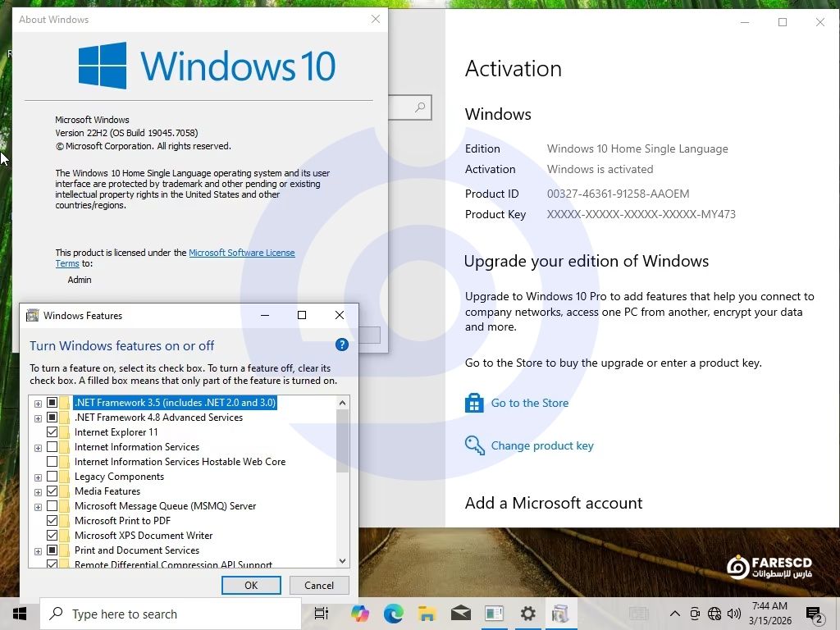This screenshot has height=630, width=840.
Task: Open the notification center icon
Action: (x=814, y=614)
